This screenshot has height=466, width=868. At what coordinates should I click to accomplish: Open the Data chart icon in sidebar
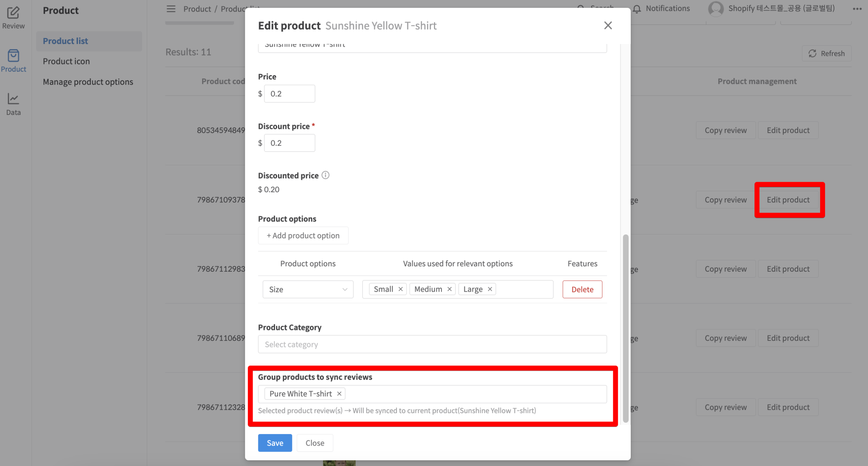coord(13,99)
